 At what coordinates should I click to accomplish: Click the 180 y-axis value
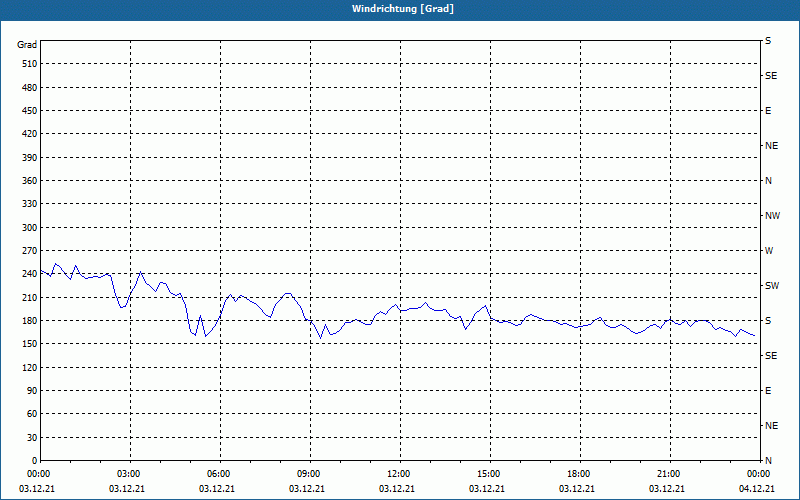point(30,321)
